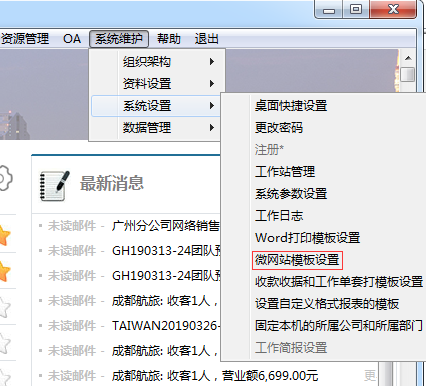Choose 设置自定义格式报表的模板

327,304
